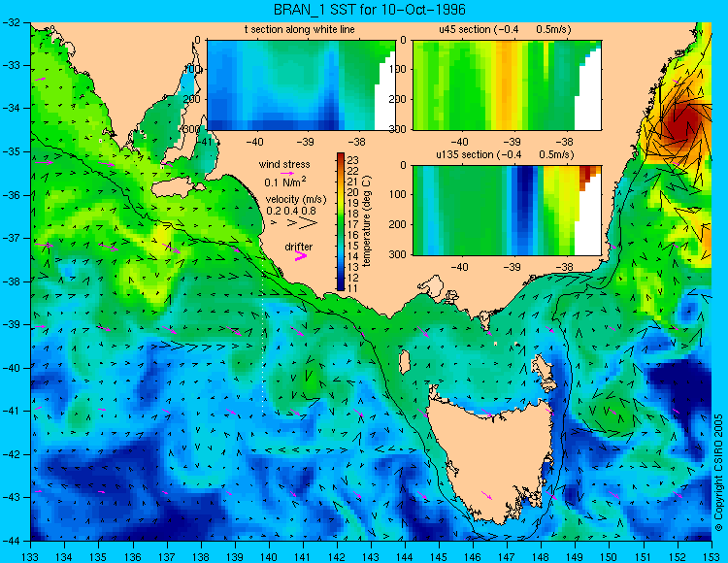The height and width of the screenshot is (563, 728).
Task: Click the magenta wind stress arrow in legend
Action: 287,173
